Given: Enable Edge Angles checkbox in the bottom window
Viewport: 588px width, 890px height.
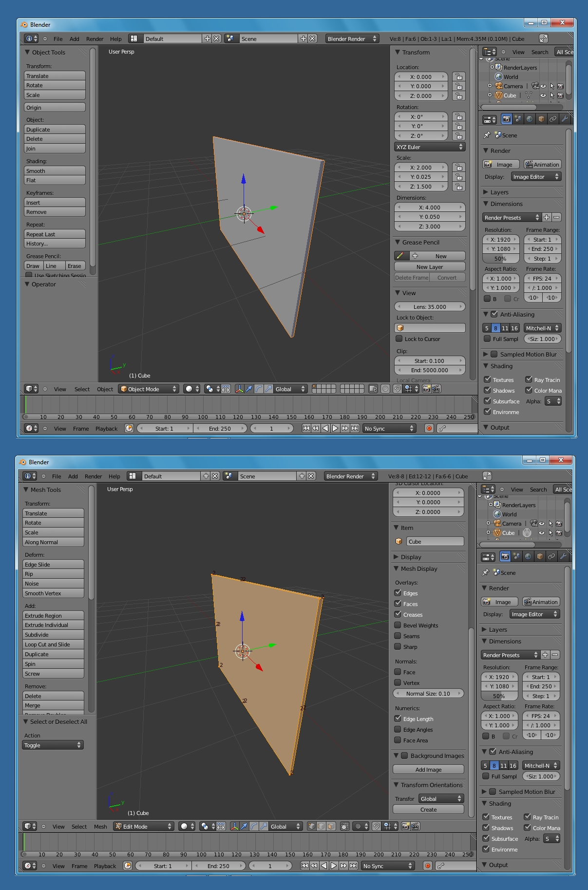Looking at the screenshot, I should [398, 729].
